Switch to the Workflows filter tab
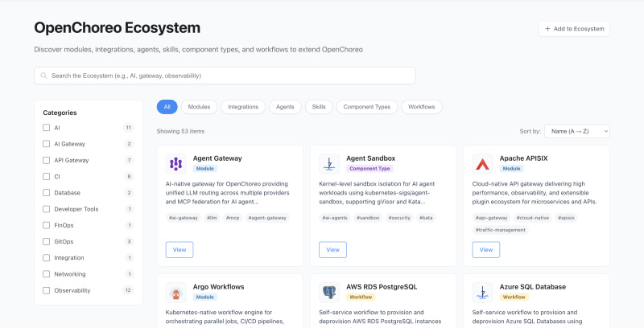 pyautogui.click(x=421, y=107)
